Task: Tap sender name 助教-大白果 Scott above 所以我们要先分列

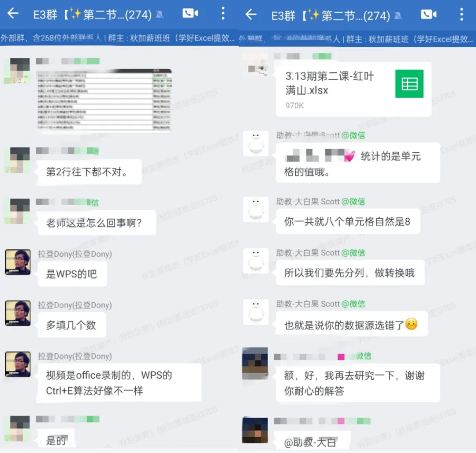Action: click(x=320, y=252)
